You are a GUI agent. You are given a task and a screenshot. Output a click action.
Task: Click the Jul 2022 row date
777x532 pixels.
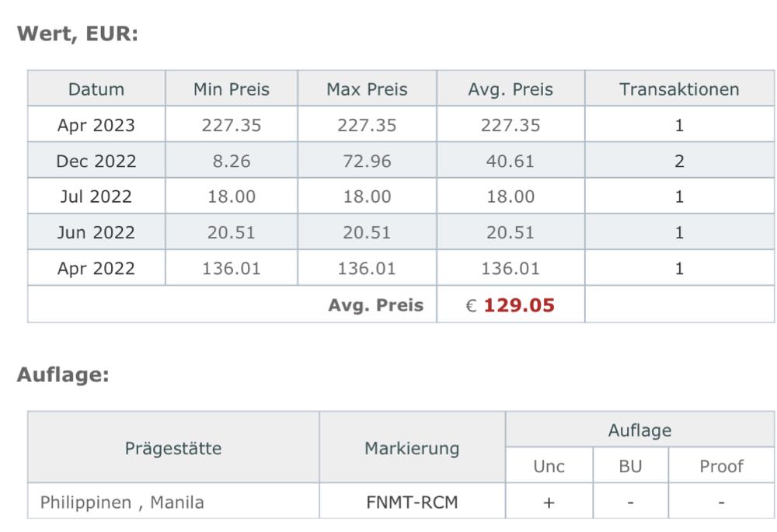(96, 196)
